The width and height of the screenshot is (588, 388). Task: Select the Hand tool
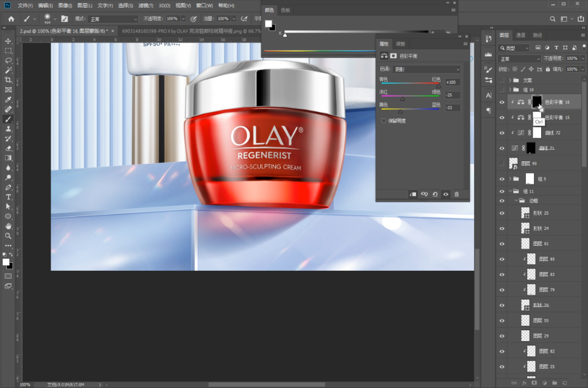[x=8, y=226]
